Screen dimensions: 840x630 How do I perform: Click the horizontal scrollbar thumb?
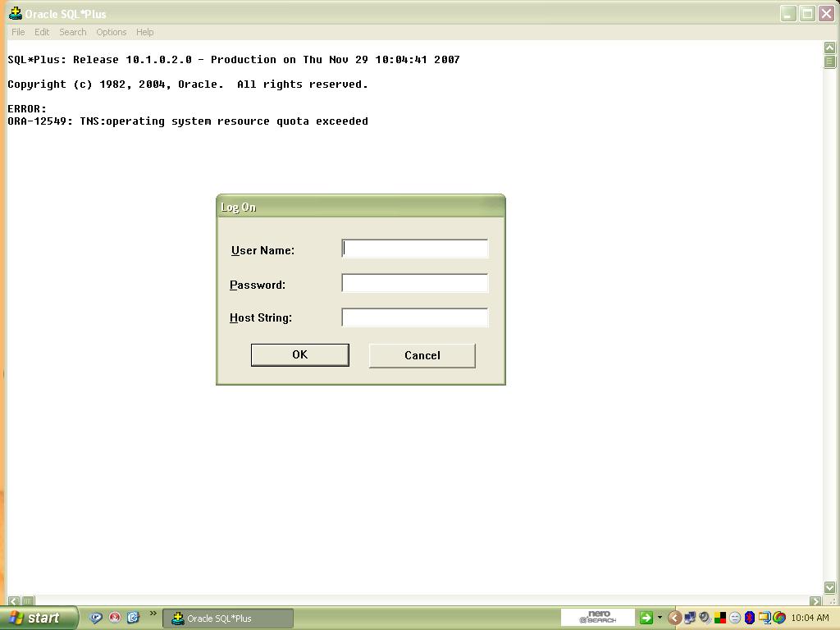click(28, 600)
